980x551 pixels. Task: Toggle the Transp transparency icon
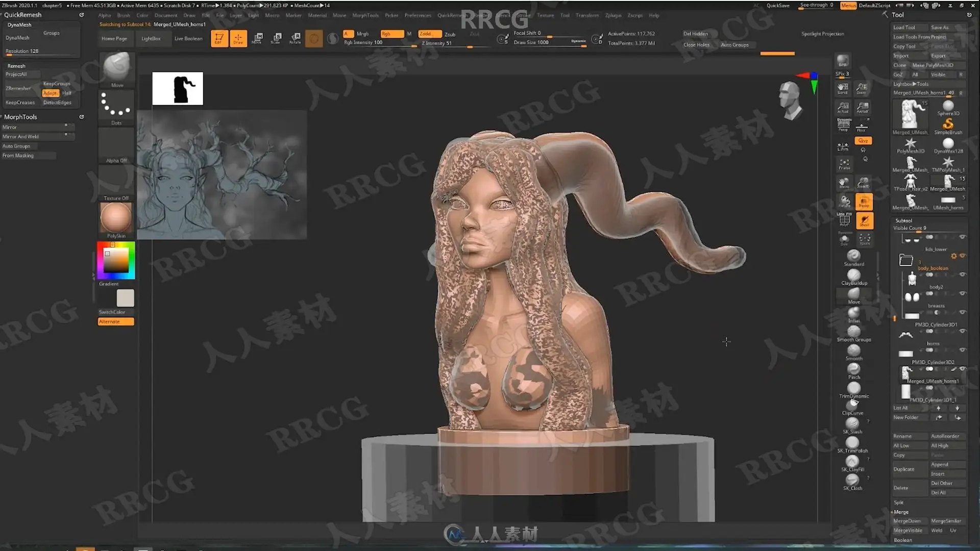pyautogui.click(x=864, y=202)
